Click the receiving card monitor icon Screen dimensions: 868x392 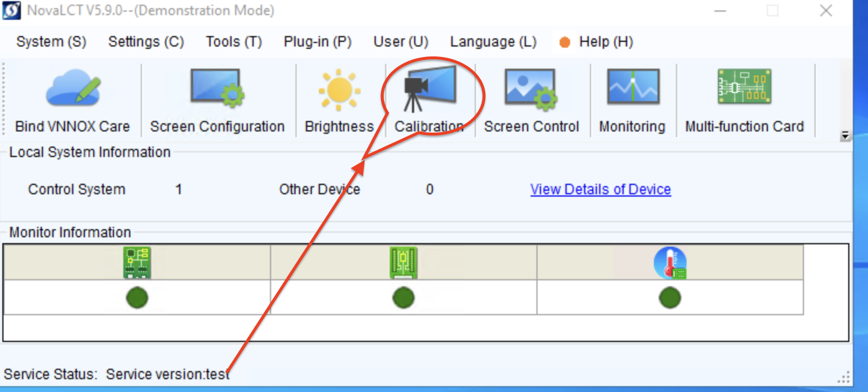[403, 262]
